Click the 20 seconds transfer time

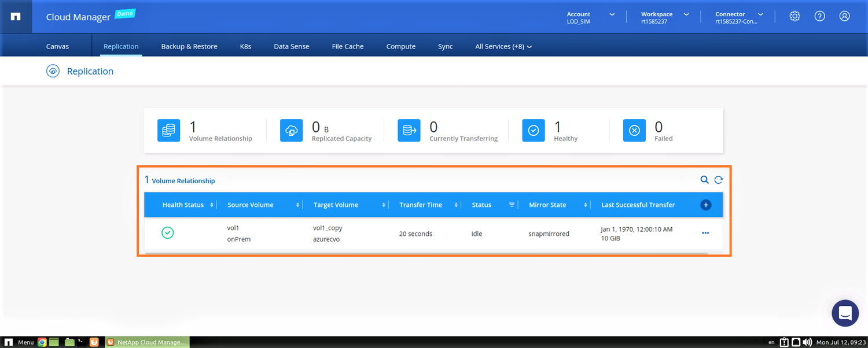click(x=415, y=234)
